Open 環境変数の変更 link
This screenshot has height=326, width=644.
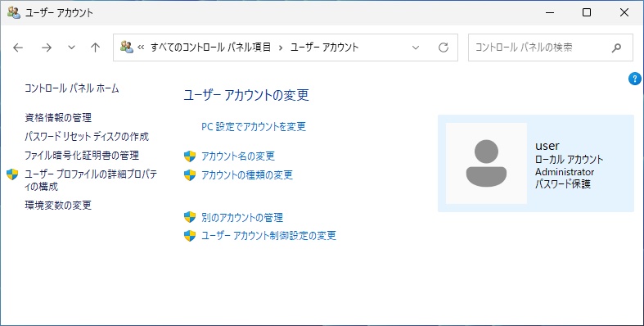(58, 205)
